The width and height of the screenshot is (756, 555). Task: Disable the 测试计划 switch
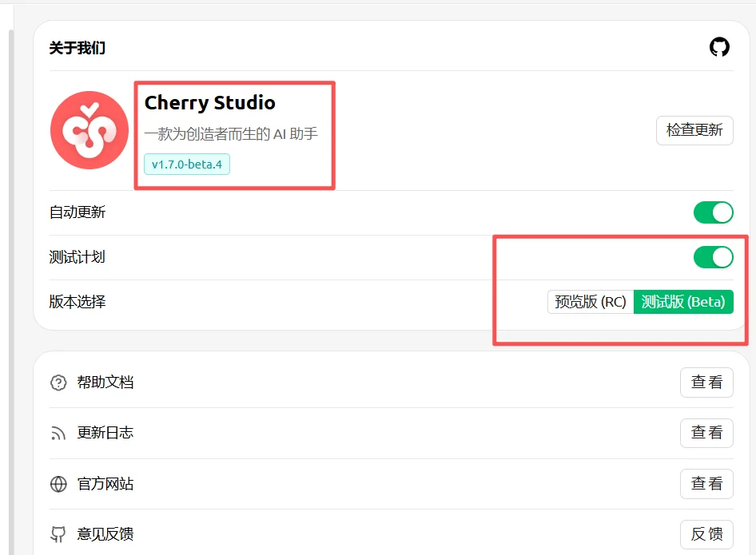(x=713, y=257)
